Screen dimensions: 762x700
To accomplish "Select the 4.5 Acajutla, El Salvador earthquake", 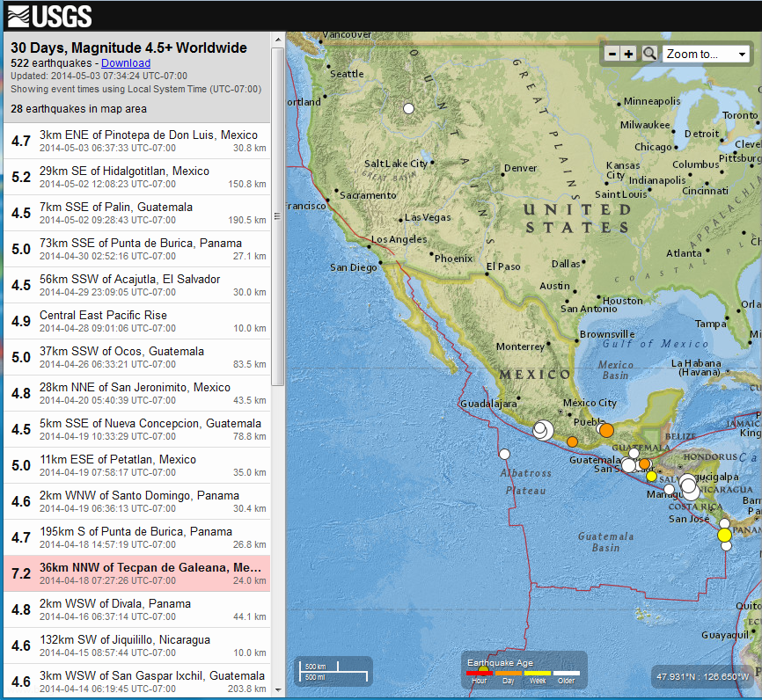I will (x=137, y=285).
